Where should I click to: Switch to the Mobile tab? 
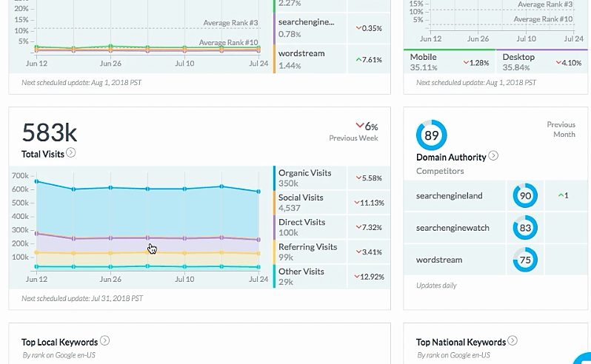point(450,61)
